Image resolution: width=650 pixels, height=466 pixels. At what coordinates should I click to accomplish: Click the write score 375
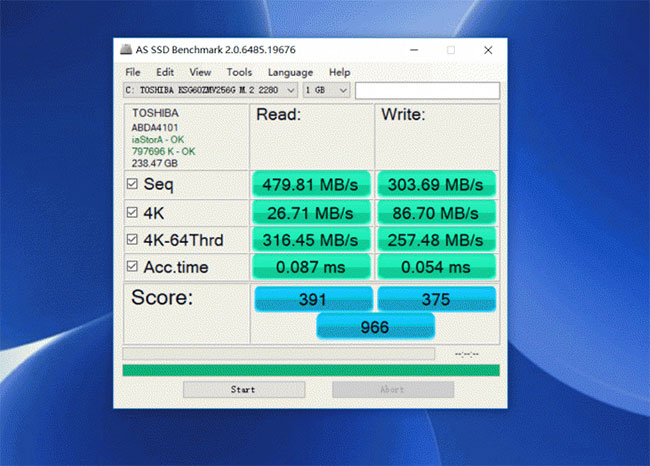[x=437, y=299]
